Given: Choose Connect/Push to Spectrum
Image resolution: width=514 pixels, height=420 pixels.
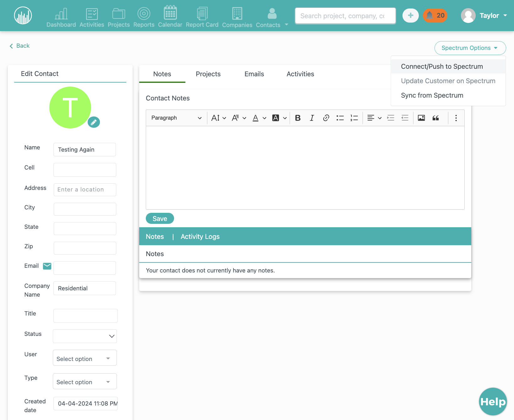Looking at the screenshot, I should click(x=448, y=67).
